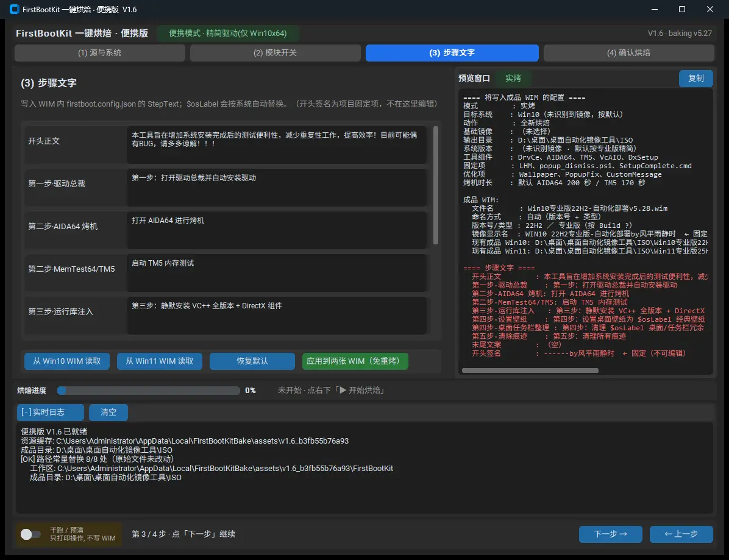
Task: Minimize the FirstBootKit window
Action: (x=654, y=9)
